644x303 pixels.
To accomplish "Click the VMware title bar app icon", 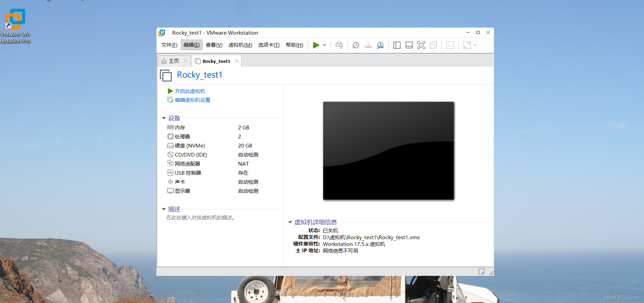I will pyautogui.click(x=162, y=33).
